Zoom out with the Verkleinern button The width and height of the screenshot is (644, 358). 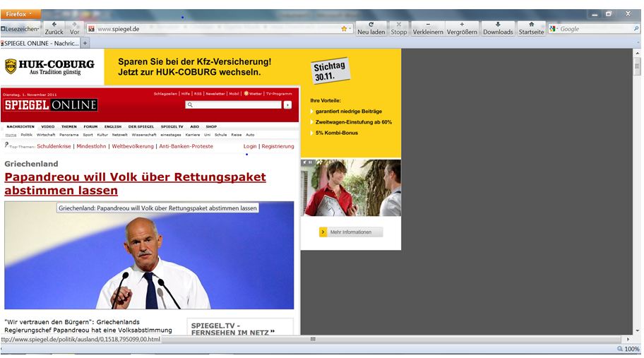pyautogui.click(x=427, y=28)
